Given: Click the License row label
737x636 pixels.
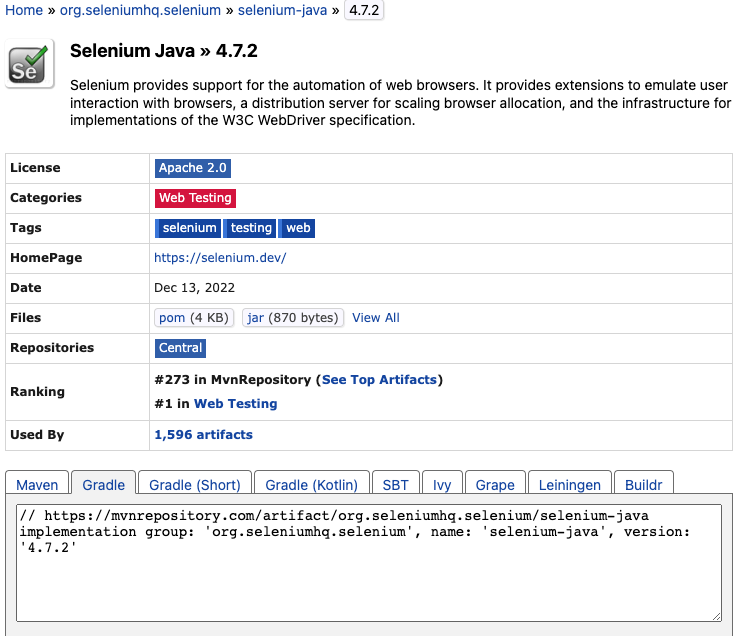Looking at the screenshot, I should pos(35,168).
